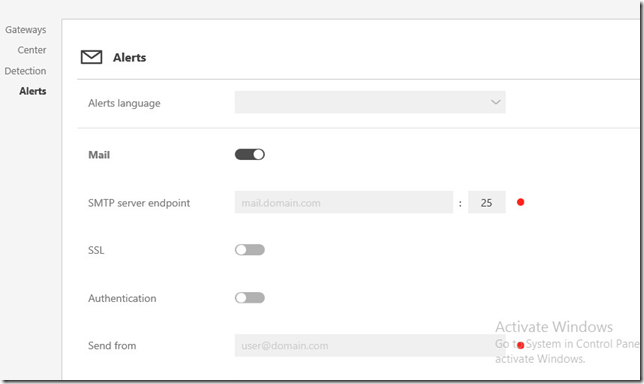Viewport: 644px width, 384px height.
Task: Click the red dot beside Send from
Action: [520, 345]
